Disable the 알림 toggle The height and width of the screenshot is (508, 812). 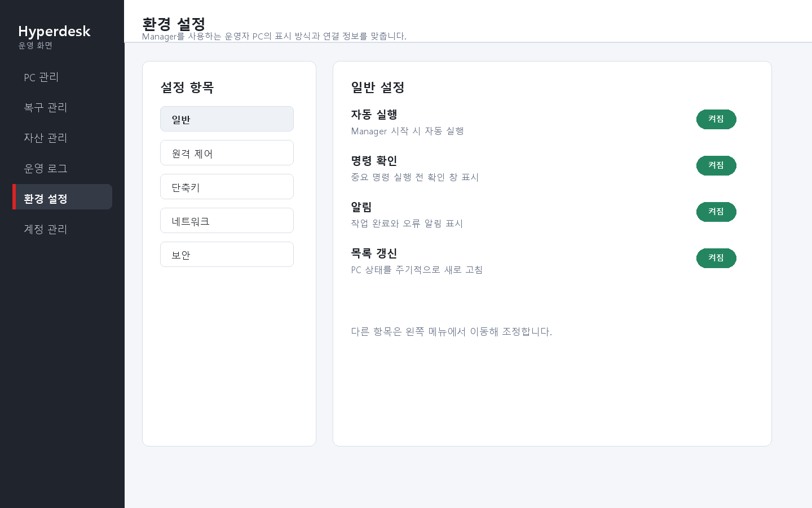coord(716,212)
